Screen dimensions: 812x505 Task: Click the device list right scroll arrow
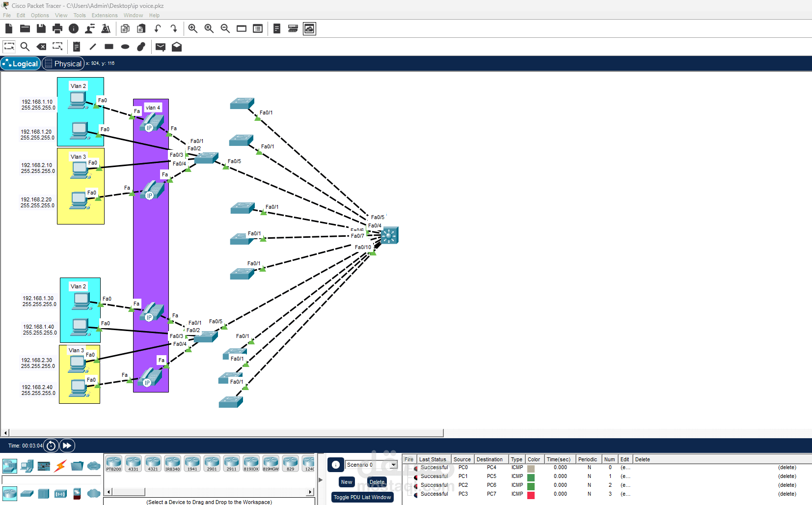(x=311, y=492)
